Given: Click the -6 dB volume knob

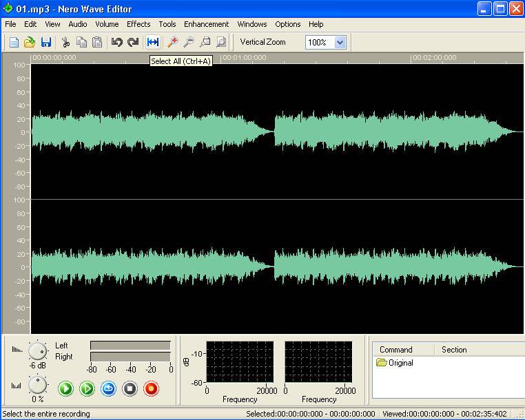Looking at the screenshot, I should 38,352.
